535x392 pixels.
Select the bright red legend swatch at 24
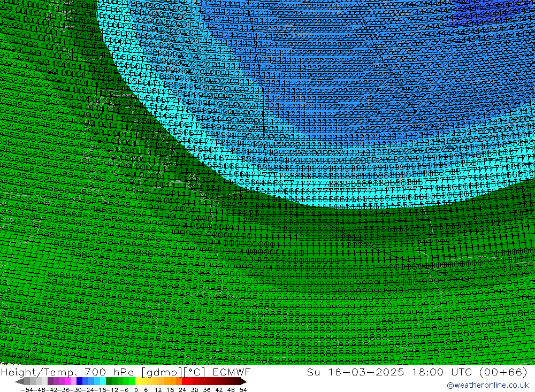185,381
